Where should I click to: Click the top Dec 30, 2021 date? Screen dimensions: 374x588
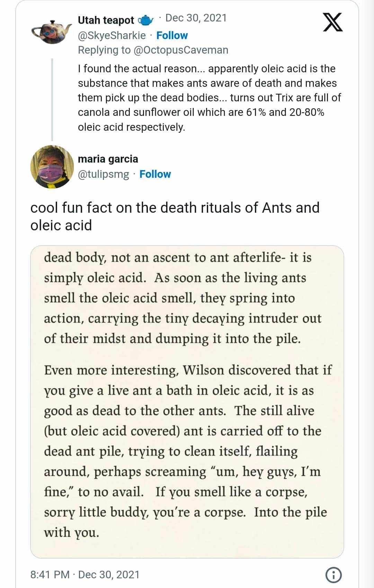(x=196, y=18)
